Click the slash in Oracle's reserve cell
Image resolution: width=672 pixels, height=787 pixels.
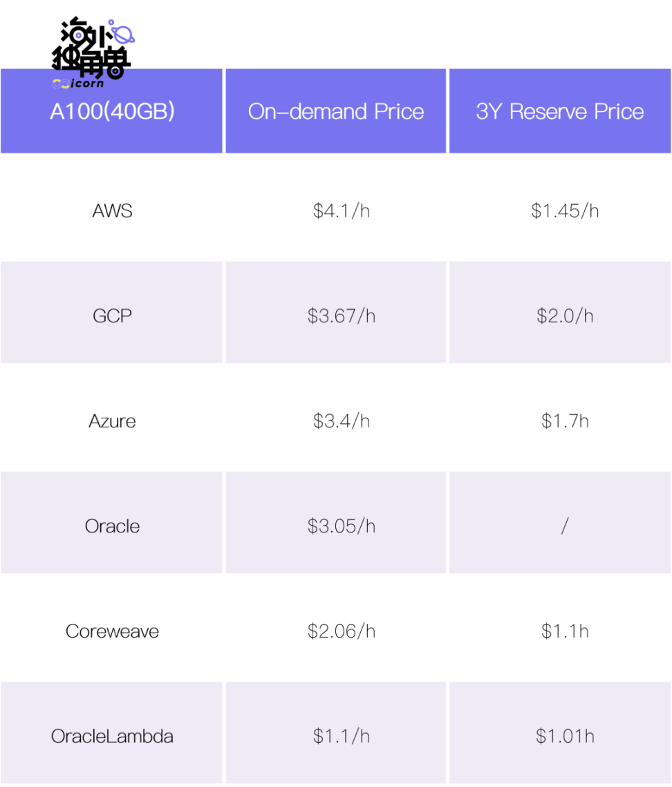tap(565, 526)
